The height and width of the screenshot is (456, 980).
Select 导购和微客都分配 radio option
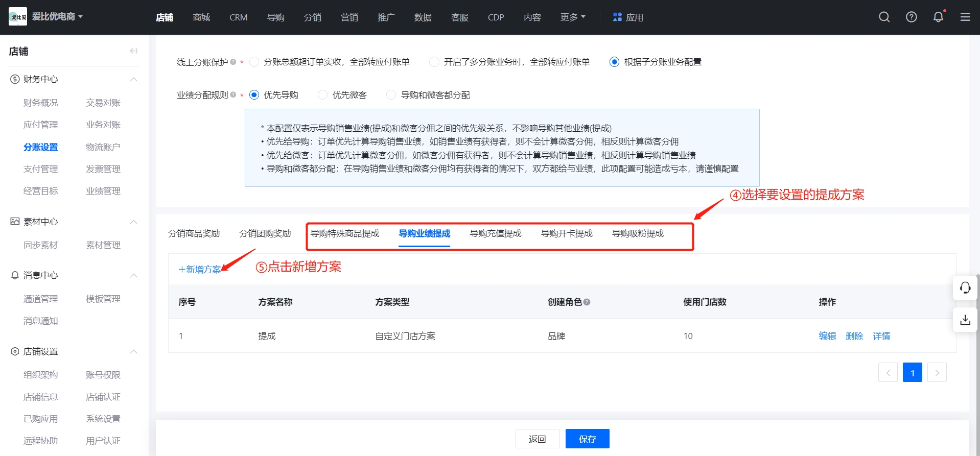coord(391,95)
